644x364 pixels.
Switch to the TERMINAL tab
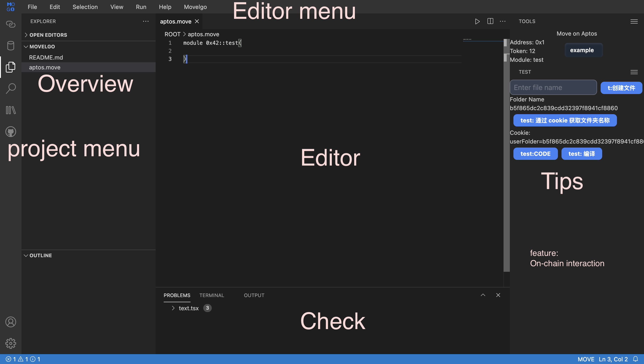pyautogui.click(x=212, y=295)
